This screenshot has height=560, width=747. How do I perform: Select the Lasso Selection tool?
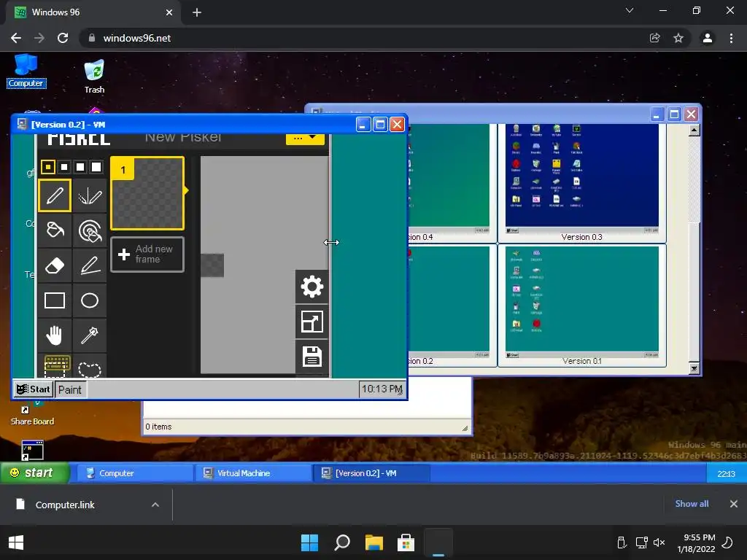(x=90, y=367)
